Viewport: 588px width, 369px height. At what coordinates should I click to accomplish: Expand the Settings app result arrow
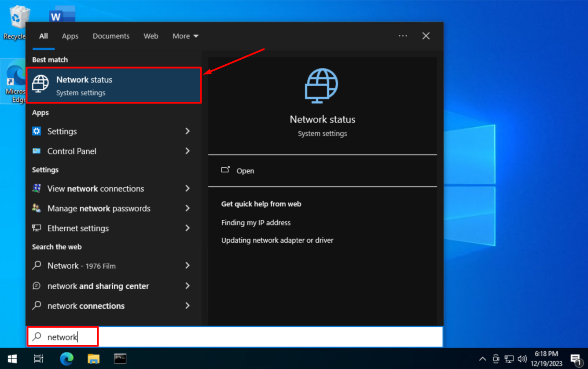click(x=187, y=131)
